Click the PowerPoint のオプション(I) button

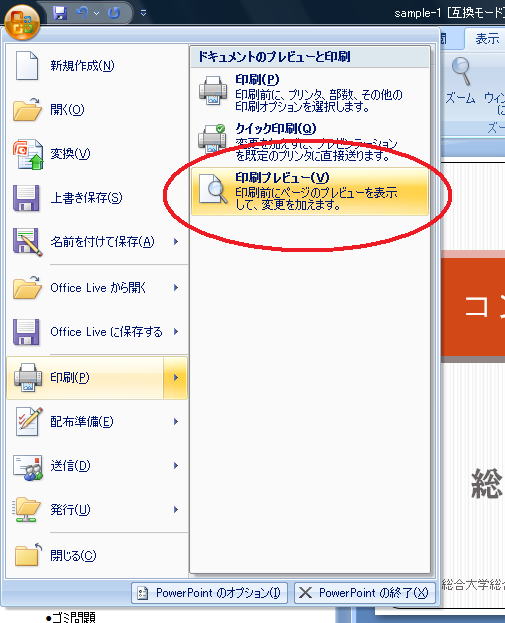209,593
